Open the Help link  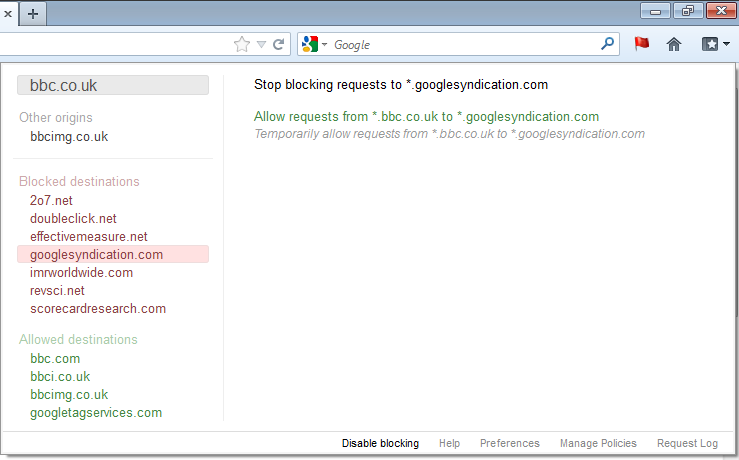pyautogui.click(x=449, y=443)
